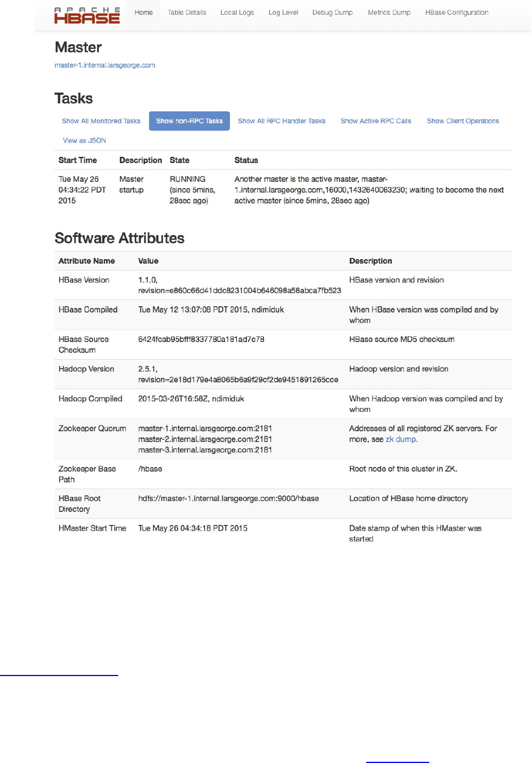Click the HBase Compiled attribute name
This screenshot has width=532, height=763.
[x=88, y=310]
